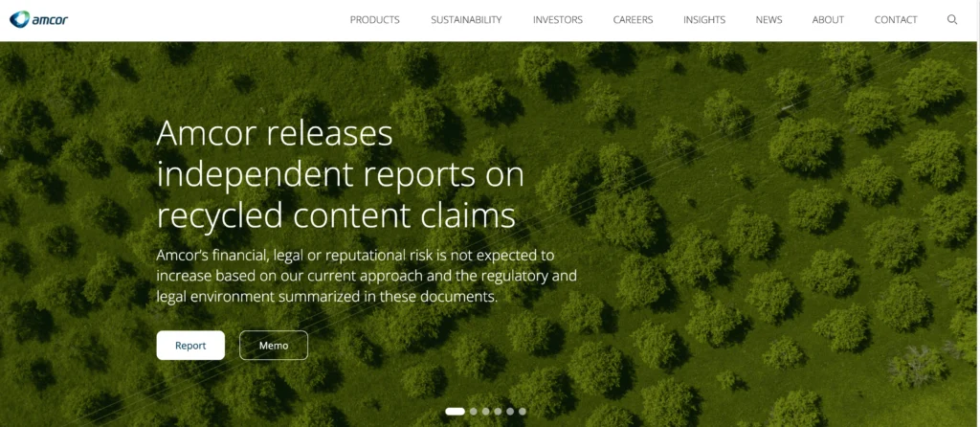Jump to the fourth carousel slide dot
Image resolution: width=980 pixels, height=427 pixels.
tap(498, 412)
